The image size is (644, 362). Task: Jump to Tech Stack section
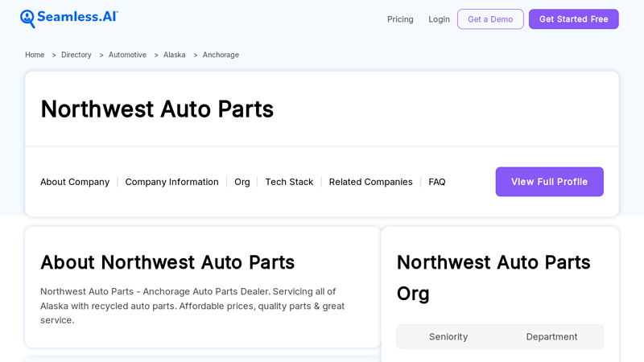[289, 182]
